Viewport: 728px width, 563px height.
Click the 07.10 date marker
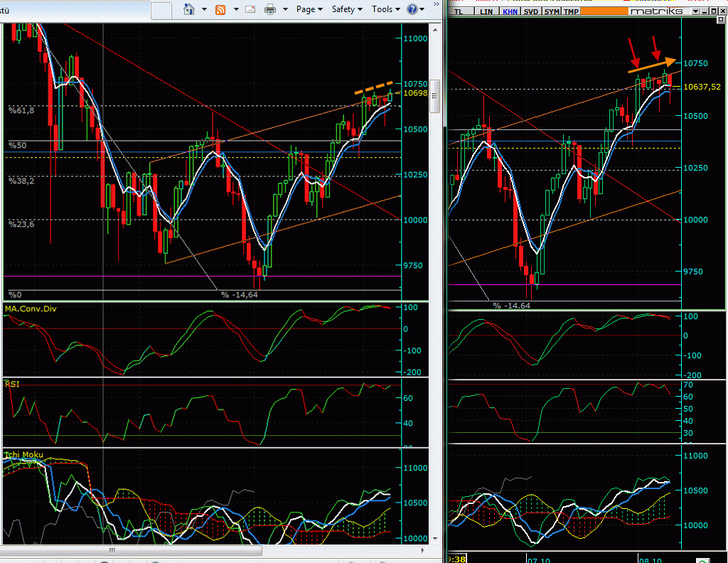(x=539, y=559)
